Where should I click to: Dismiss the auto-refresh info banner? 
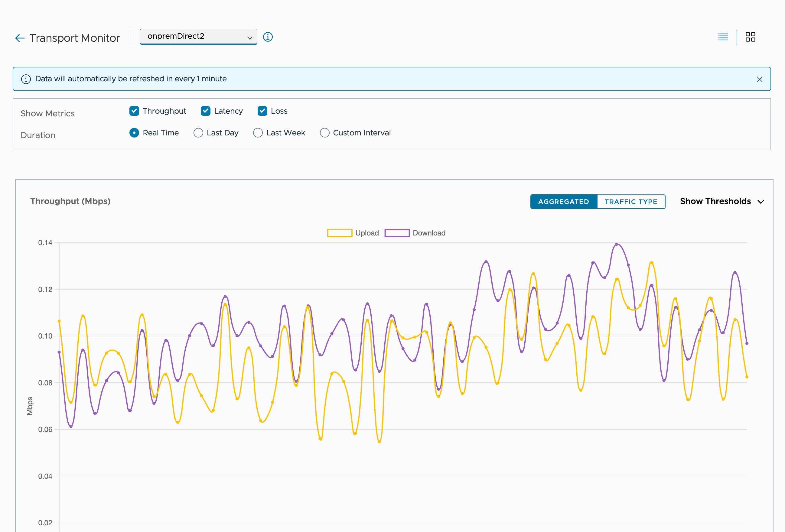pyautogui.click(x=759, y=79)
